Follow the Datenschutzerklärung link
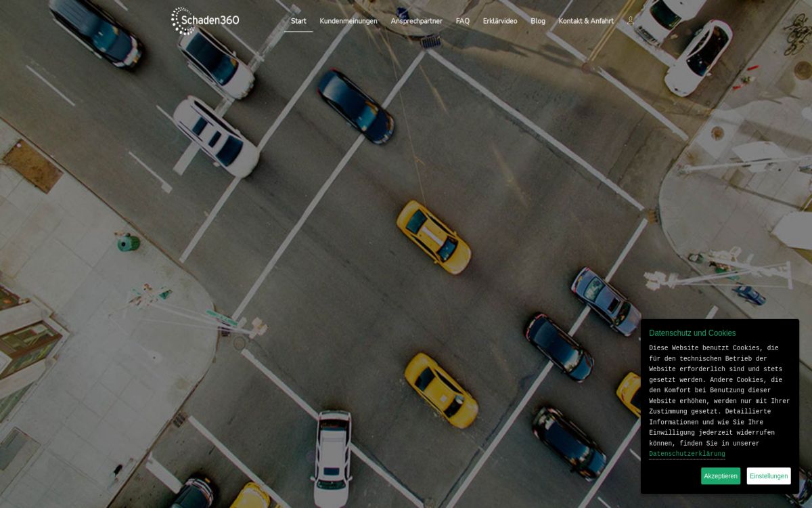The height and width of the screenshot is (508, 812). 687,454
